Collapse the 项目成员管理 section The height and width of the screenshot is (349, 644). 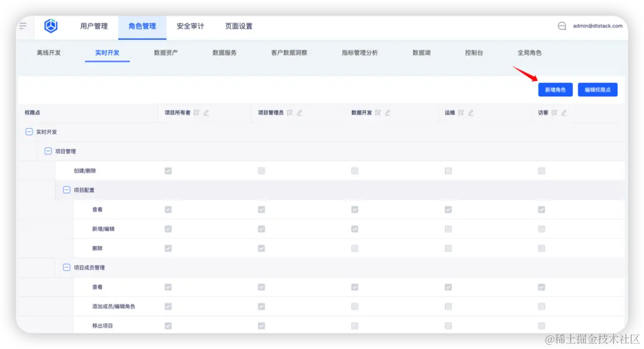pos(67,267)
